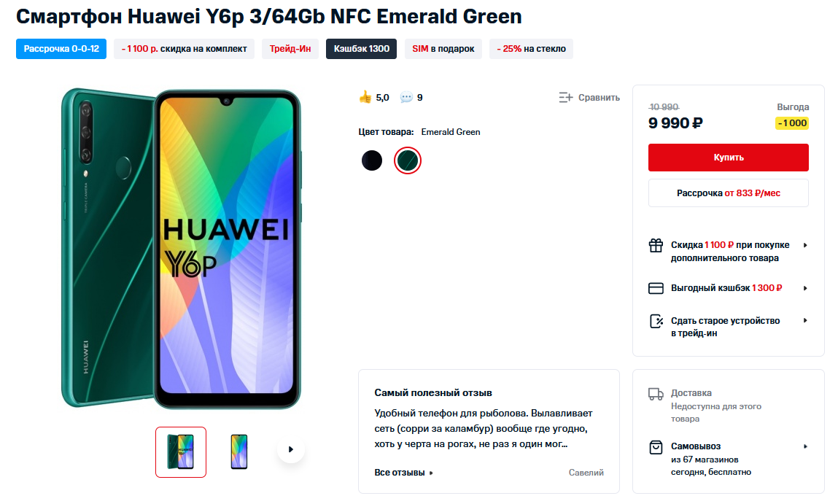This screenshot has width=838, height=504.
Task: Click the delivery truck icon
Action: 656,394
